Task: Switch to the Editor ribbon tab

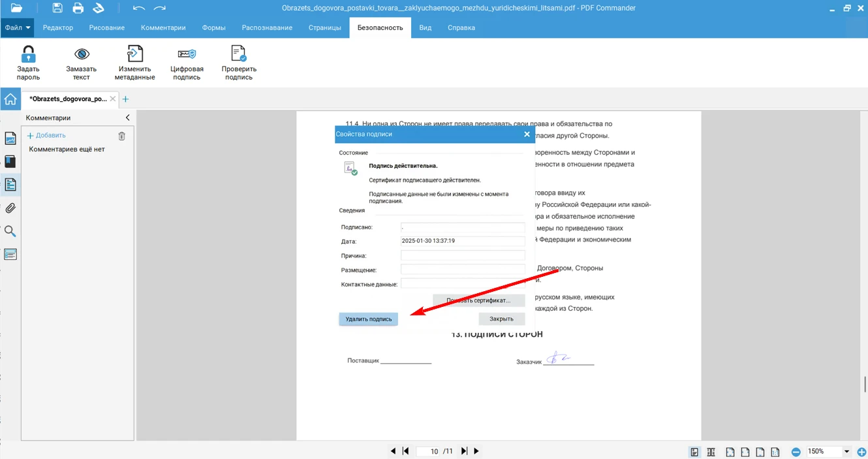Action: point(58,28)
